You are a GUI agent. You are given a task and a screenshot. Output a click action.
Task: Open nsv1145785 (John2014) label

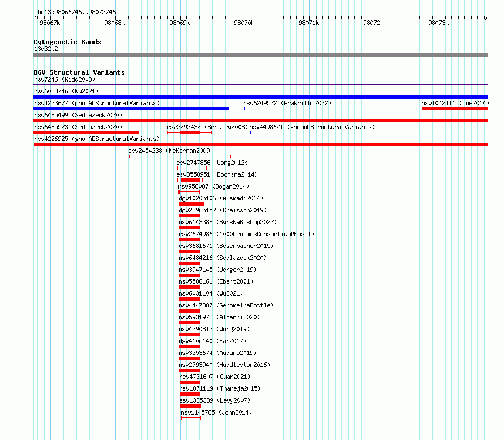(216, 412)
